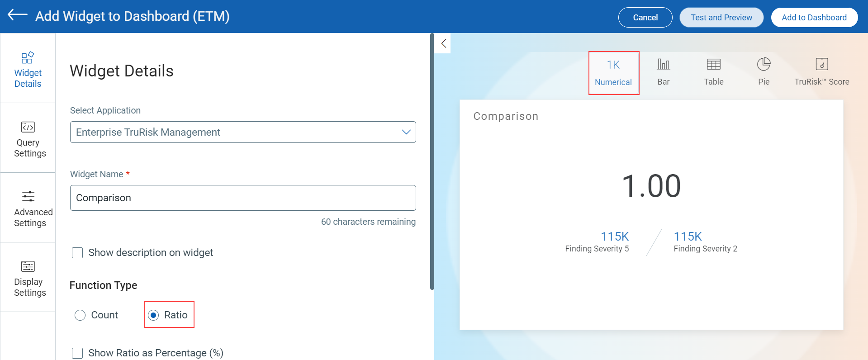Click the Function Type heading
Viewport: 868px width, 360px height.
pos(103,285)
